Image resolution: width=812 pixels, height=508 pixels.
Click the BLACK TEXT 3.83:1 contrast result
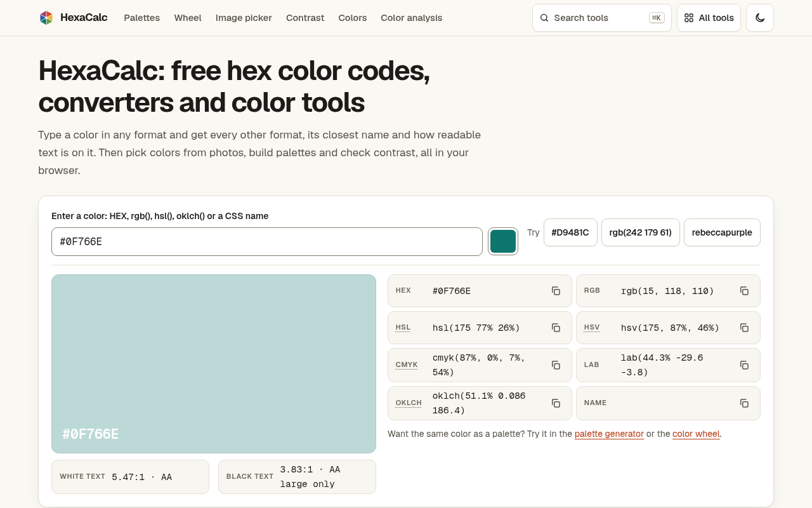click(297, 477)
